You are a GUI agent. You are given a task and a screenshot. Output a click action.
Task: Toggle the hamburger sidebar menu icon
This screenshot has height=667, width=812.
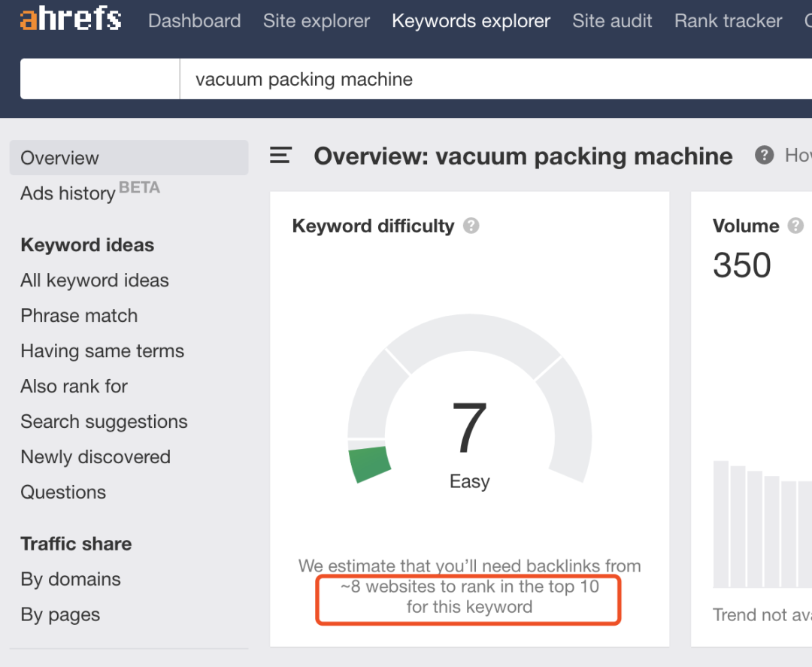tap(280, 156)
